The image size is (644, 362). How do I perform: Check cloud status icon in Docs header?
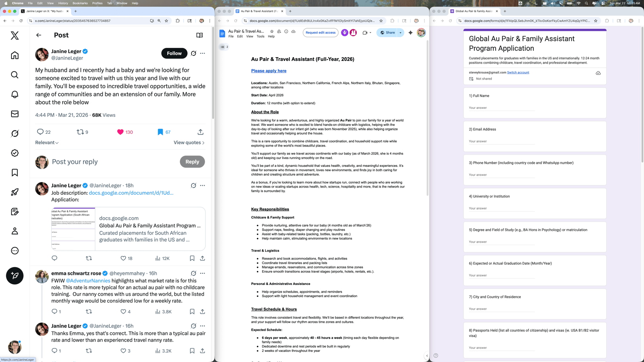pyautogui.click(x=293, y=31)
